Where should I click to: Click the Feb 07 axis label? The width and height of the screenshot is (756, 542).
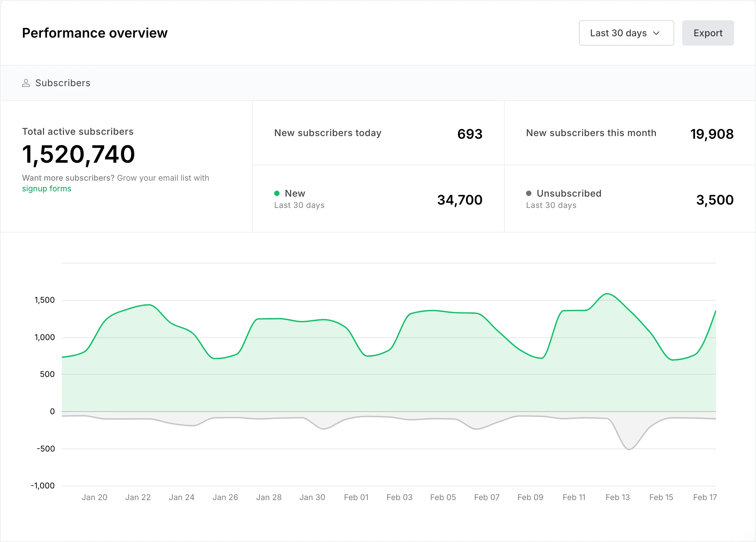pos(487,497)
